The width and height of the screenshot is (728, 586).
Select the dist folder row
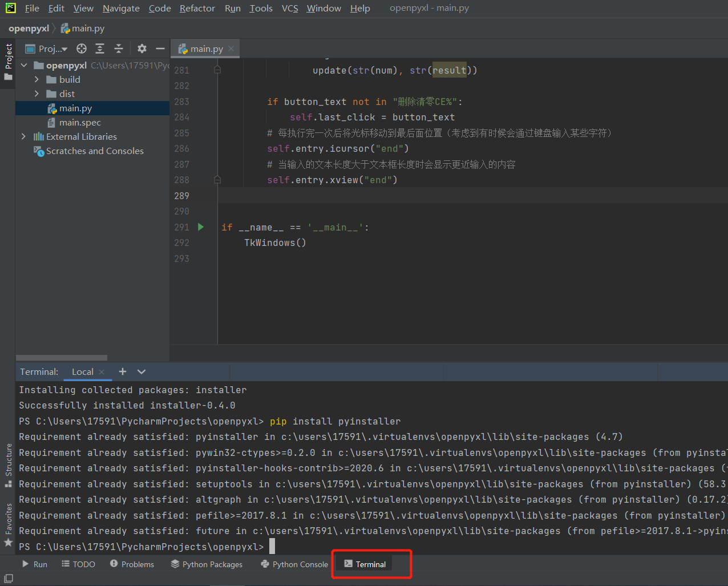pos(92,94)
